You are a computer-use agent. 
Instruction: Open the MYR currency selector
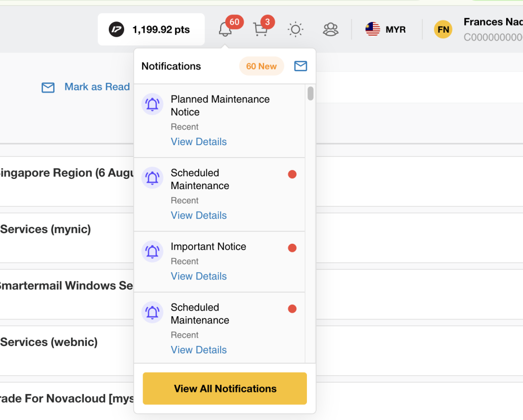[x=386, y=29]
